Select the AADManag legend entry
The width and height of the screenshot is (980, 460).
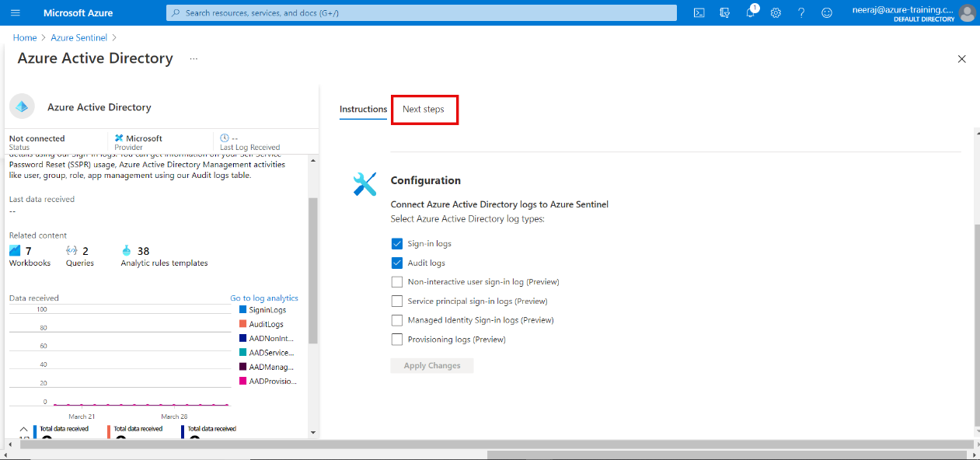coord(268,367)
